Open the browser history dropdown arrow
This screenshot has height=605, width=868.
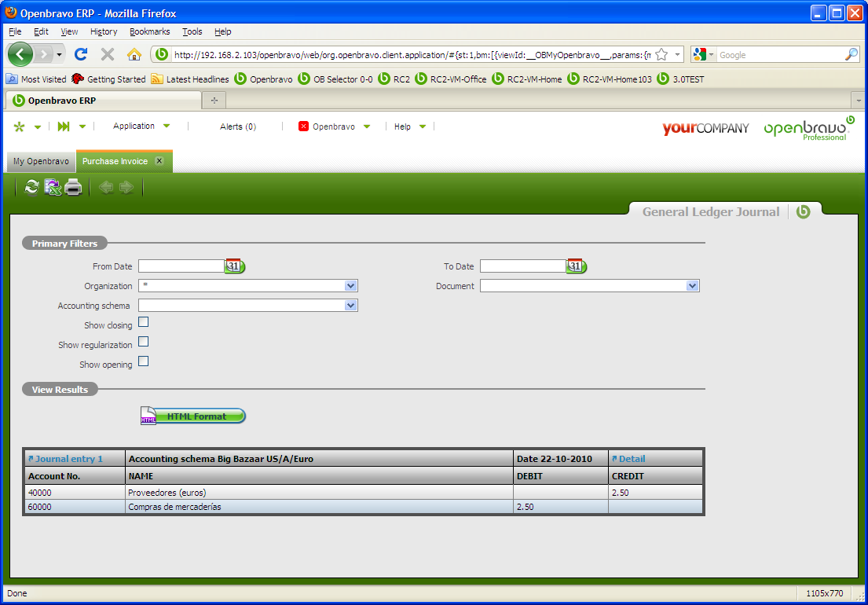[x=59, y=54]
